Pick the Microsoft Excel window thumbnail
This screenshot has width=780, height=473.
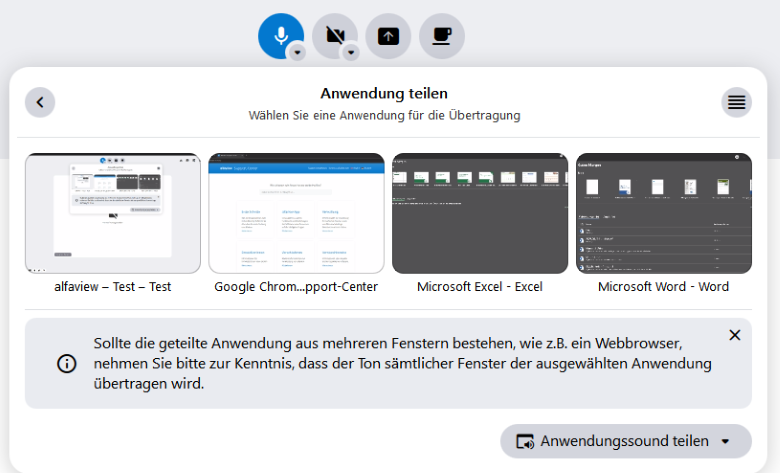point(480,213)
